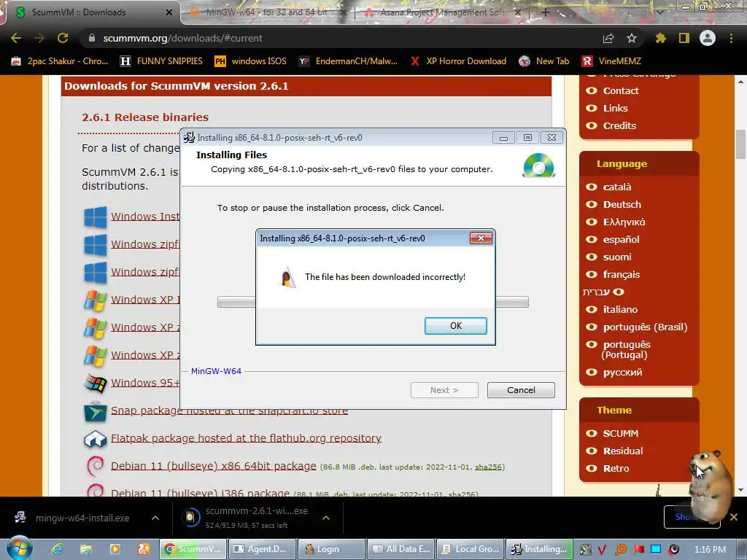Click the Windows logo next to Windows Installer link
Viewport: 747px width, 560px height.
[96, 217]
